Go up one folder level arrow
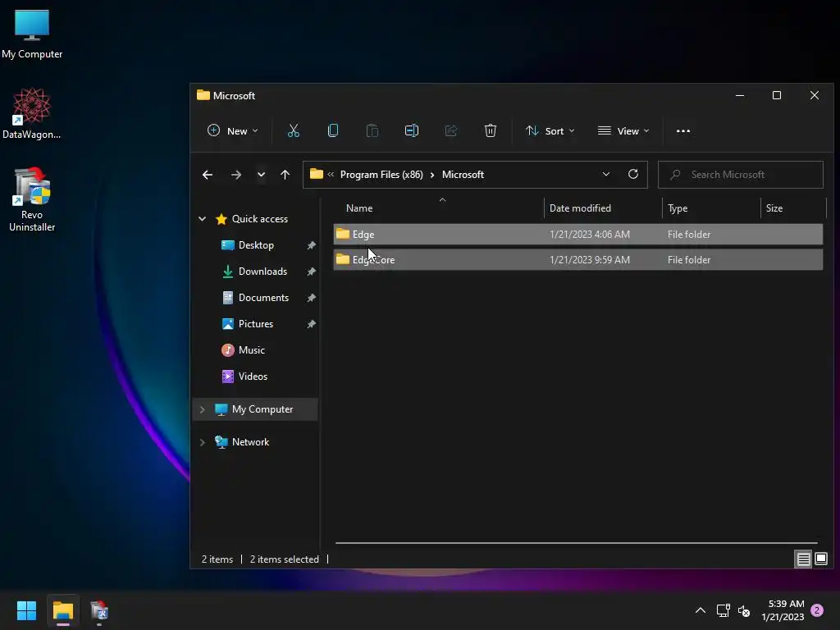Image resolution: width=840 pixels, height=630 pixels. click(x=285, y=175)
